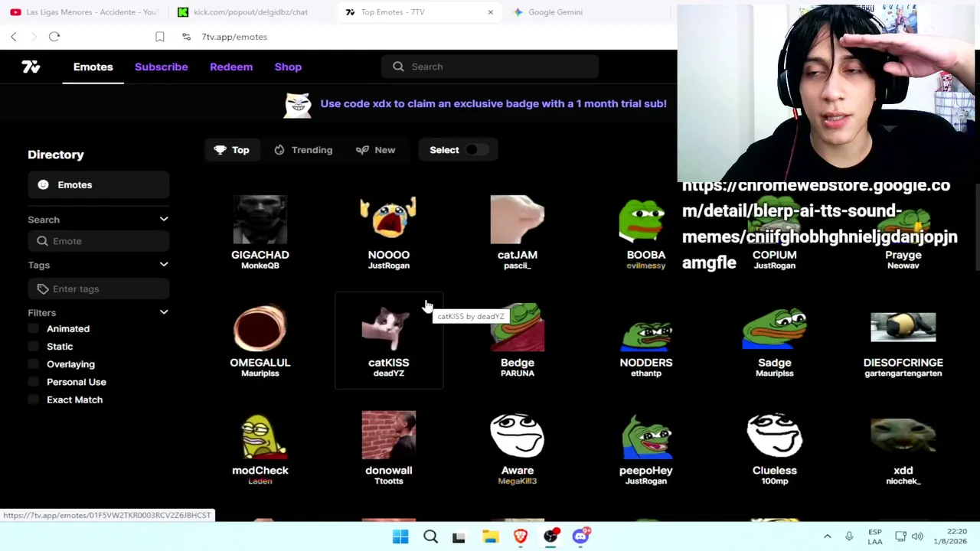The width and height of the screenshot is (980, 551).
Task: Open the Shop page
Action: coord(288,67)
